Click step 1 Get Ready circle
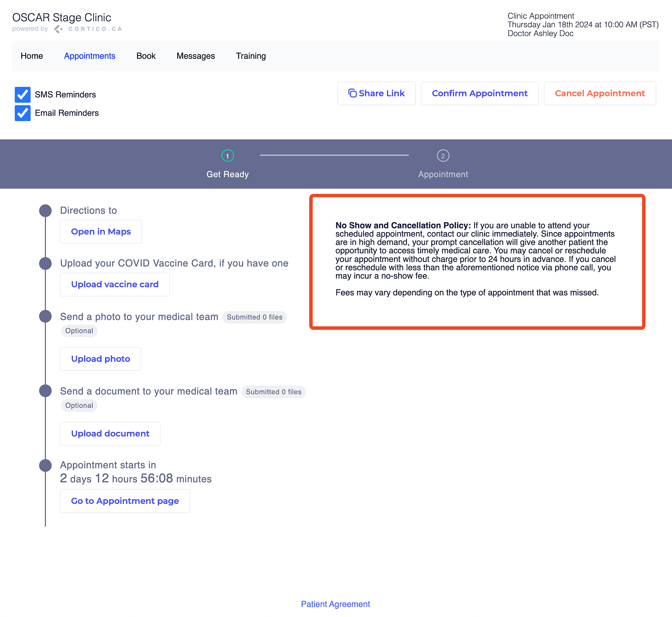 [228, 156]
